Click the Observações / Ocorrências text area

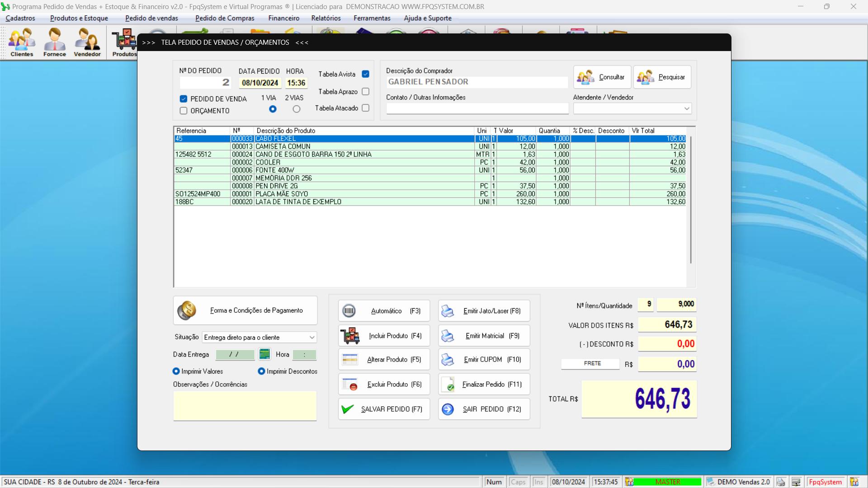(x=245, y=406)
